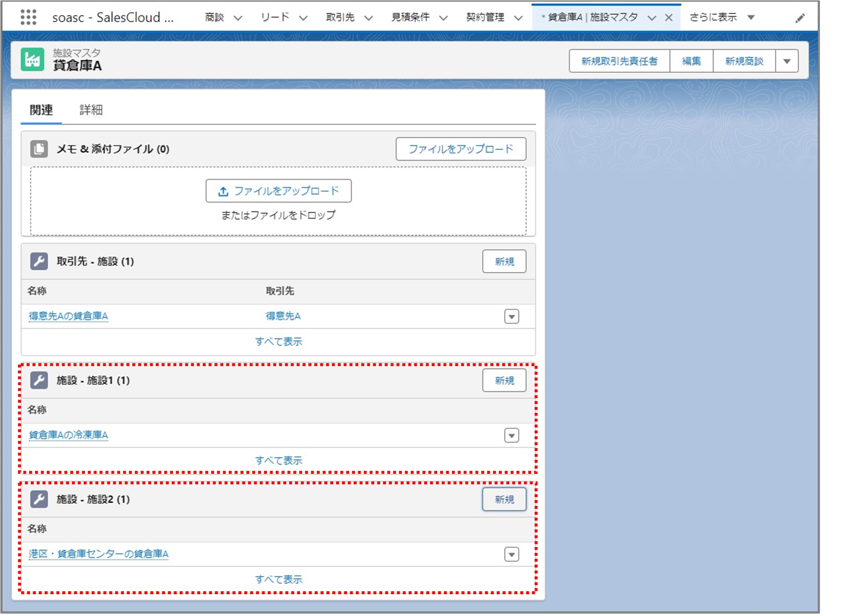Click the 施設 - 施設2 wrench icon

coord(39,499)
